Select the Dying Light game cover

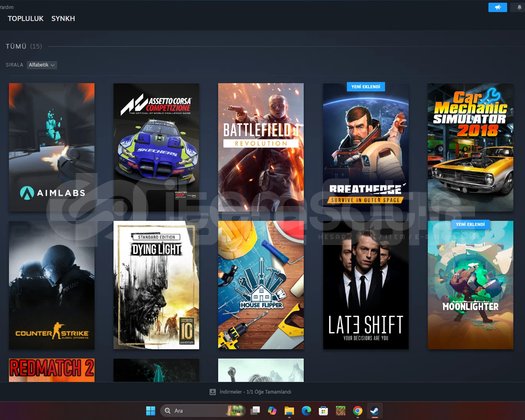(x=156, y=285)
